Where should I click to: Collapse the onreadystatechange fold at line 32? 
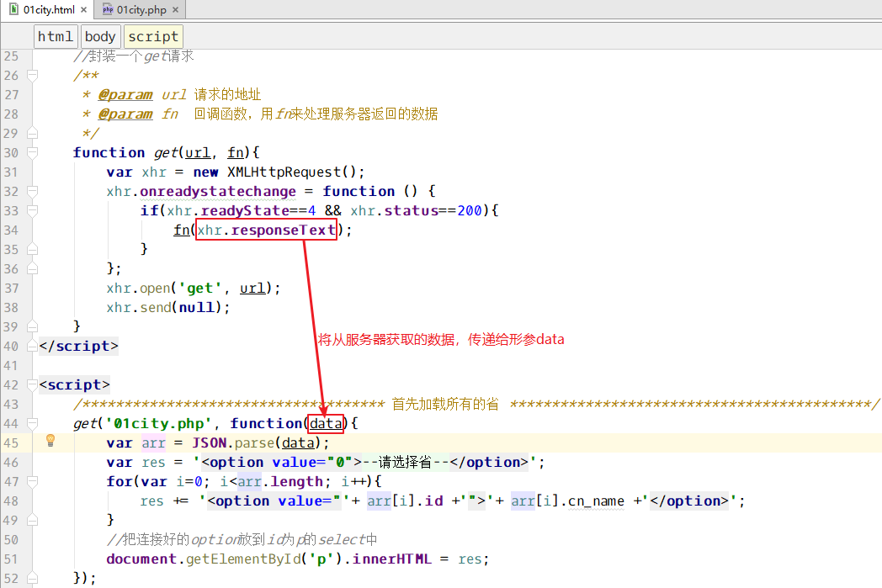click(x=33, y=191)
